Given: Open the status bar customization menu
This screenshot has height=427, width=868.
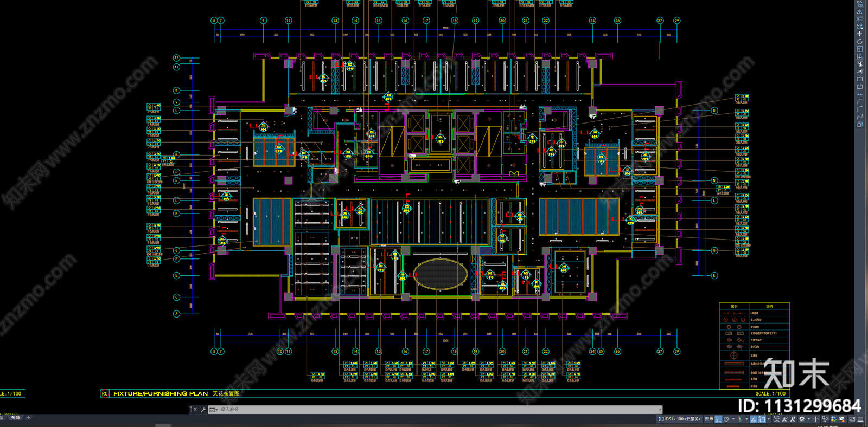Looking at the screenshot, I should (860, 419).
